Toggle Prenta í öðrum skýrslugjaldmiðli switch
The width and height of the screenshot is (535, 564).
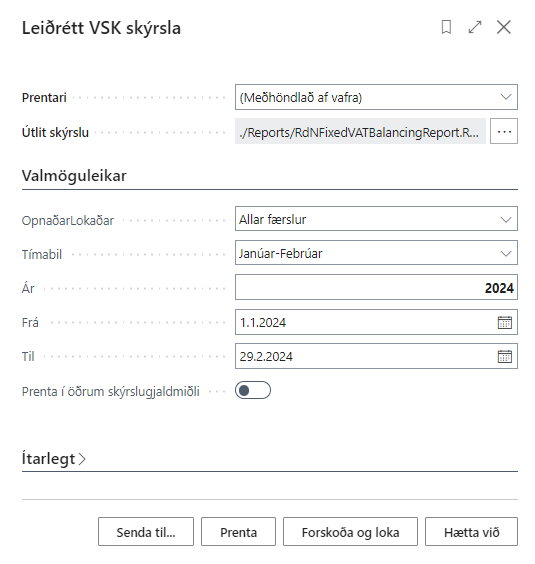tap(253, 390)
